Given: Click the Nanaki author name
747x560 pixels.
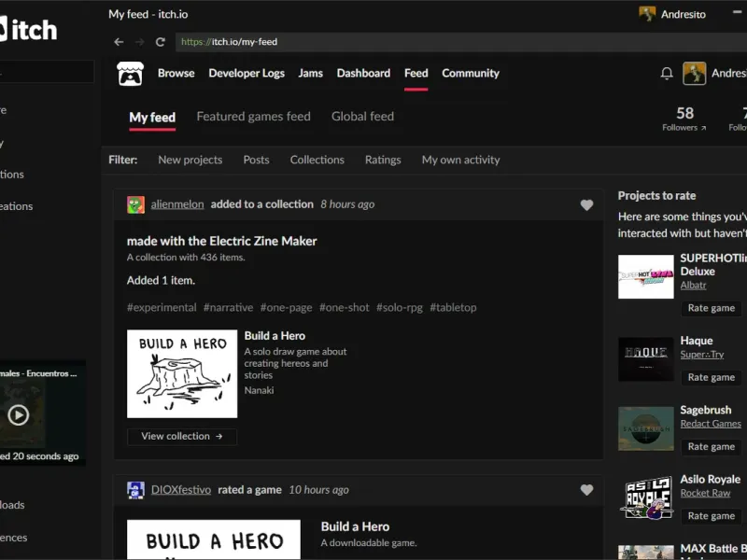Looking at the screenshot, I should pos(260,390).
